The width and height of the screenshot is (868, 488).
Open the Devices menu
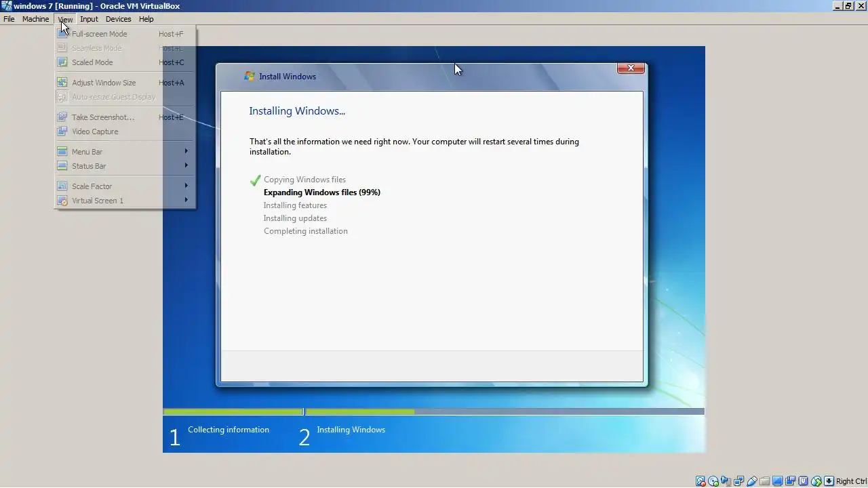[x=118, y=19]
